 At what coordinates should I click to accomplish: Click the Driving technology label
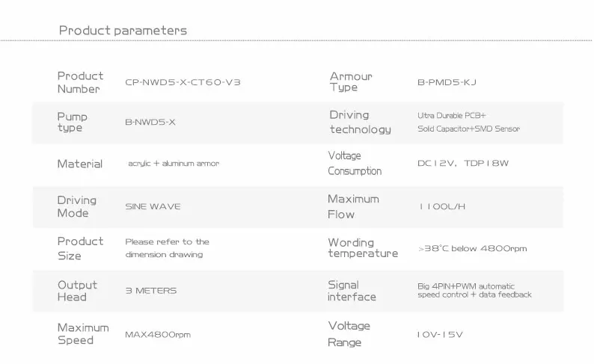360,123
